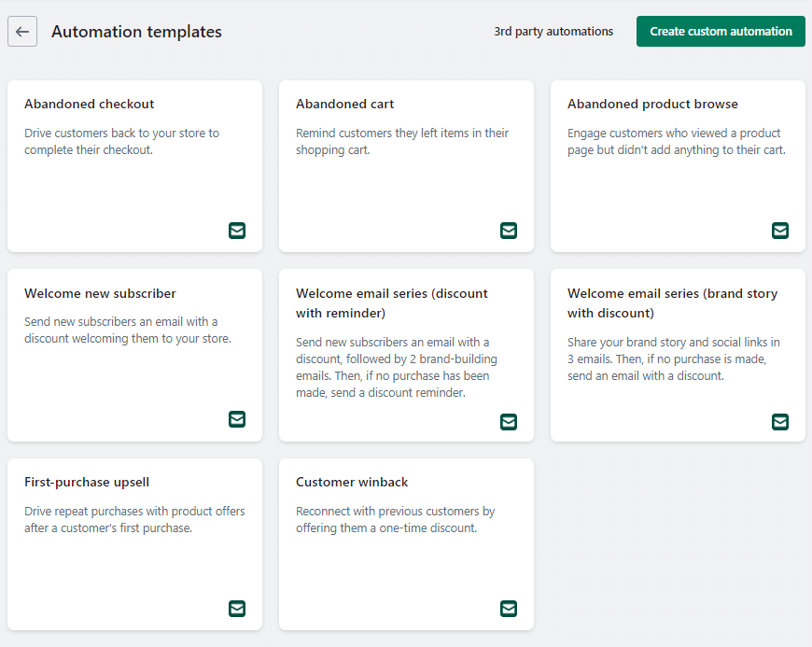The height and width of the screenshot is (647, 812).
Task: Choose the Abandoned cart template title
Action: 345,105
